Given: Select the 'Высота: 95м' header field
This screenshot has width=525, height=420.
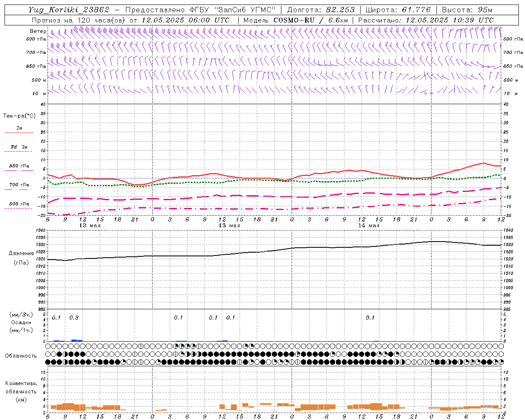Looking at the screenshot, I should pyautogui.click(x=466, y=10).
